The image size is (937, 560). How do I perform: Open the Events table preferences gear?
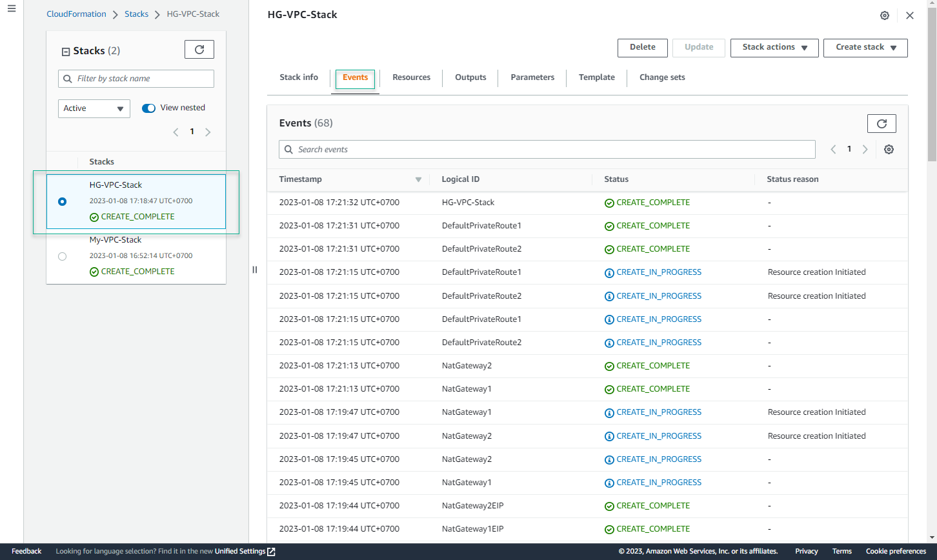pos(889,149)
